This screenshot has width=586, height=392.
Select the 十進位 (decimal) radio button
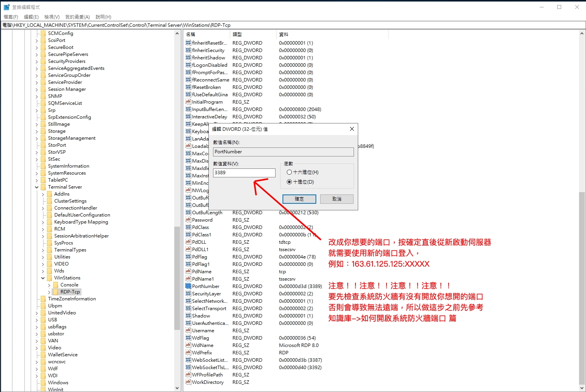[x=289, y=182]
